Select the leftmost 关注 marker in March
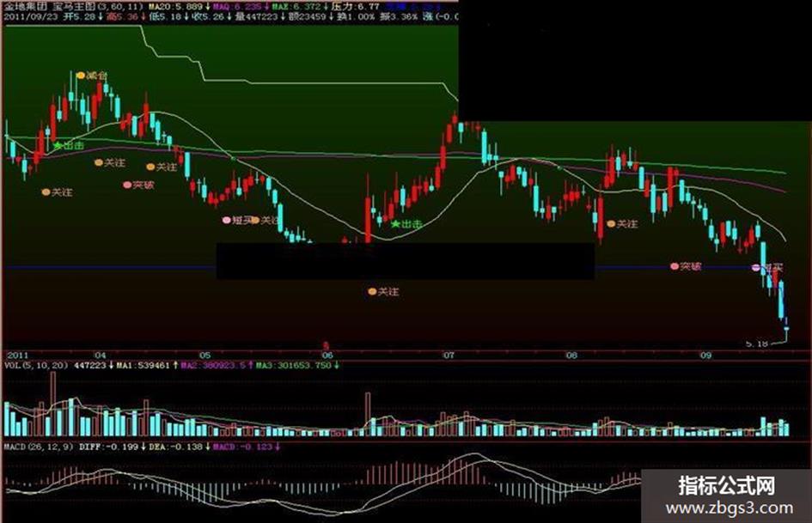The image size is (812, 523). coord(57,192)
